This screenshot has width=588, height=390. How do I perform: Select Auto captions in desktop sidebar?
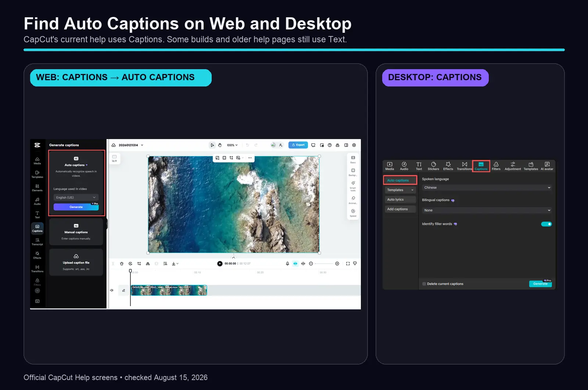400,180
